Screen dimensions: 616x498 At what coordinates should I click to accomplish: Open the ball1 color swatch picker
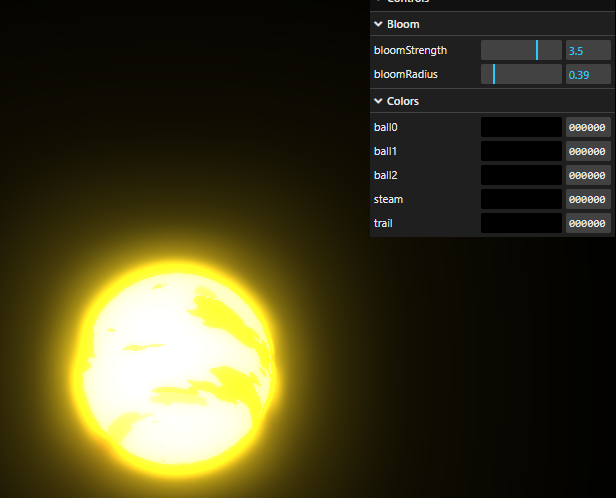(x=521, y=151)
